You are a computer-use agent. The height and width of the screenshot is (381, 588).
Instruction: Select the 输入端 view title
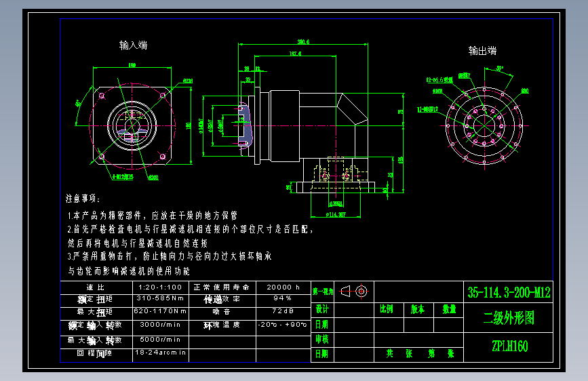tap(134, 45)
